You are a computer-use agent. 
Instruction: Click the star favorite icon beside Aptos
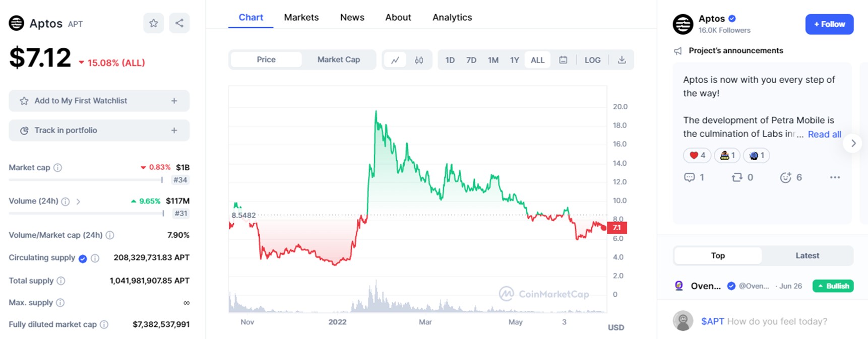(154, 23)
